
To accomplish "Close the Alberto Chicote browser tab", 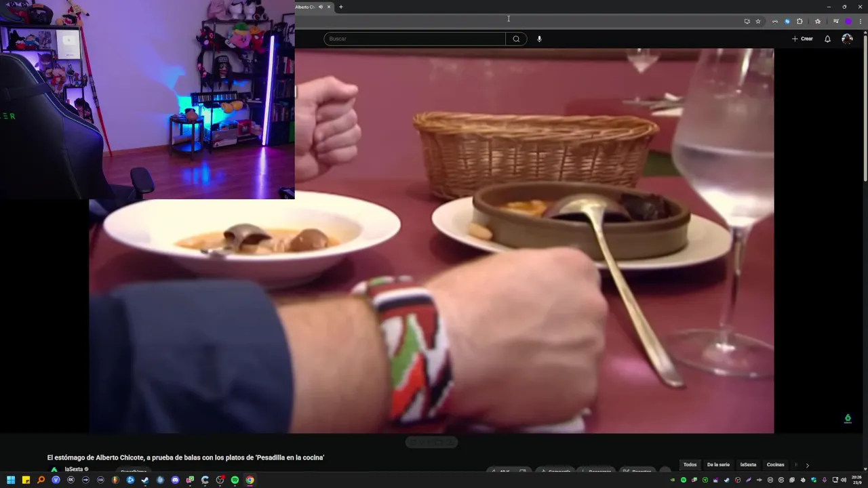I will tap(329, 7).
